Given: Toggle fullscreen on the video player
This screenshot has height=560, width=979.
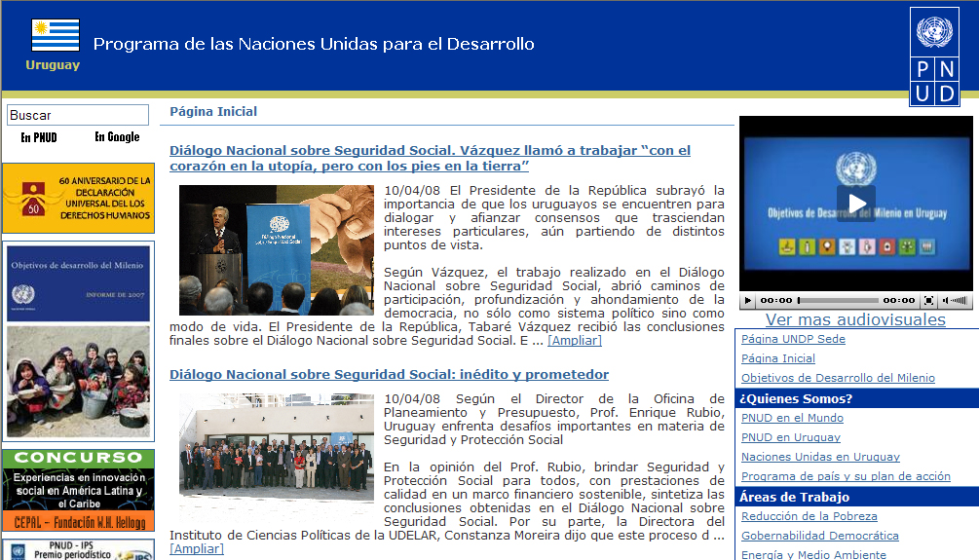Looking at the screenshot, I should pyautogui.click(x=928, y=301).
